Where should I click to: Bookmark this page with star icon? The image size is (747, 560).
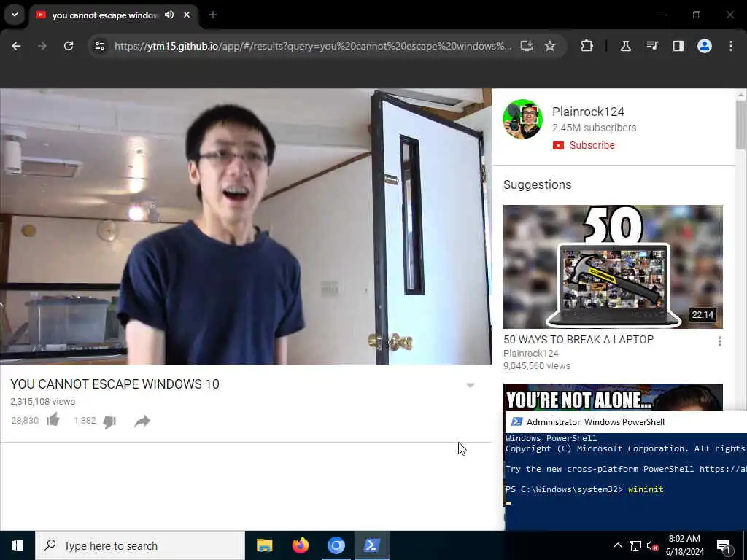coord(550,46)
